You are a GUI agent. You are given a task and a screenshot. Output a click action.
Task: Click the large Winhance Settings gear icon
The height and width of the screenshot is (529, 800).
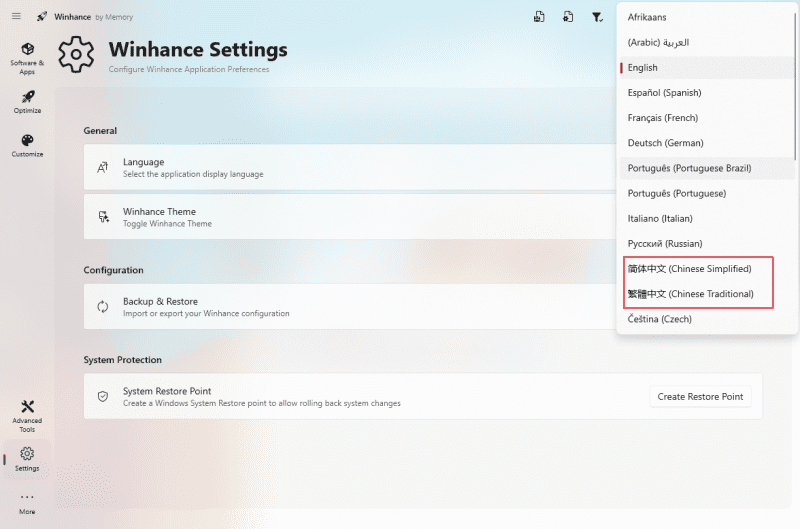click(x=76, y=55)
